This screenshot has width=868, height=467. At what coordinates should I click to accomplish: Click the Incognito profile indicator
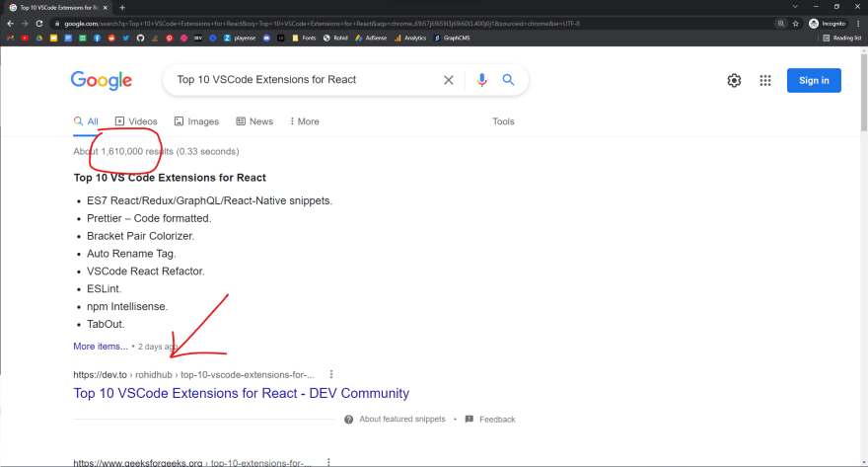[x=828, y=24]
